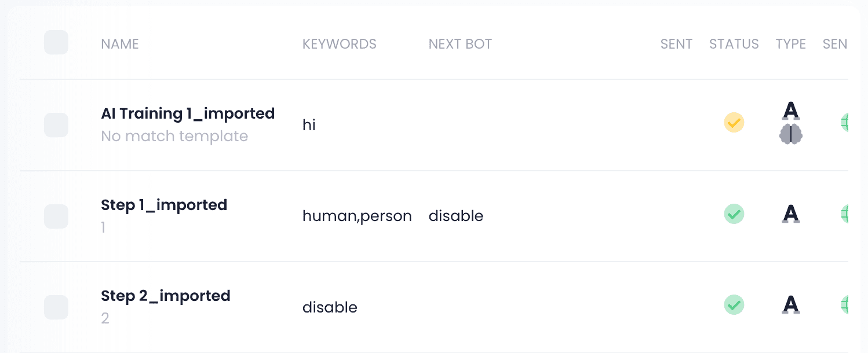Open the Step 1_imported bot entry
This screenshot has height=353, width=868.
tap(164, 205)
